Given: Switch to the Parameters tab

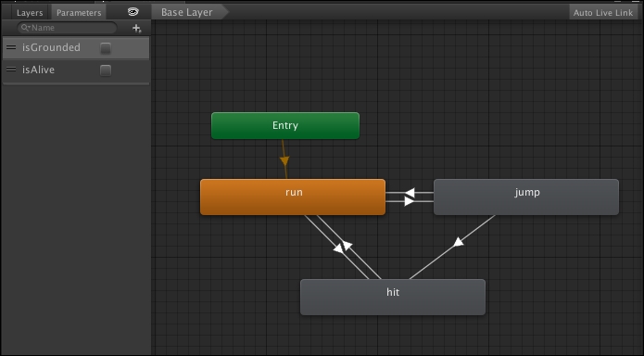Looking at the screenshot, I should (x=79, y=13).
